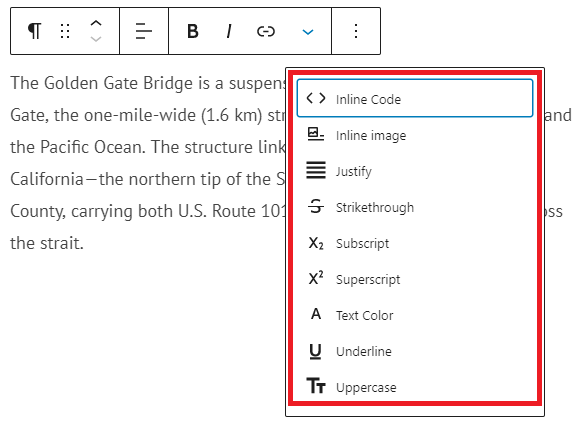The image size is (580, 432).
Task: Apply Subscript formatting
Action: [x=415, y=243]
